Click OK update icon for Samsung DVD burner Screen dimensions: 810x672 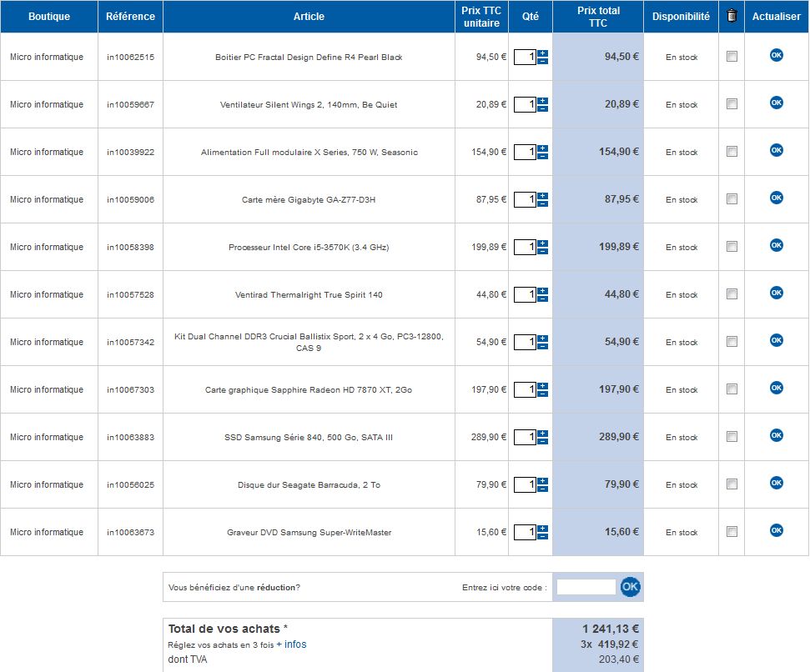(x=776, y=530)
